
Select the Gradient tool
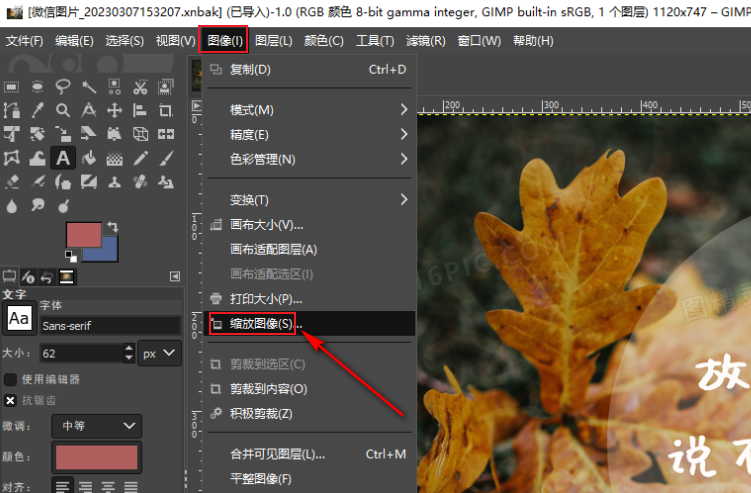[x=114, y=158]
